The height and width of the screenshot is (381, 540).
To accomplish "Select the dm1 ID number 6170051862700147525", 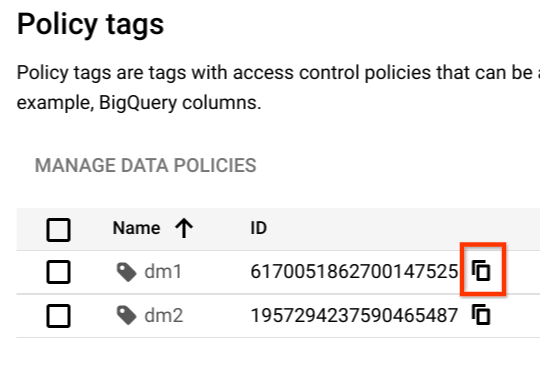I will click(354, 272).
